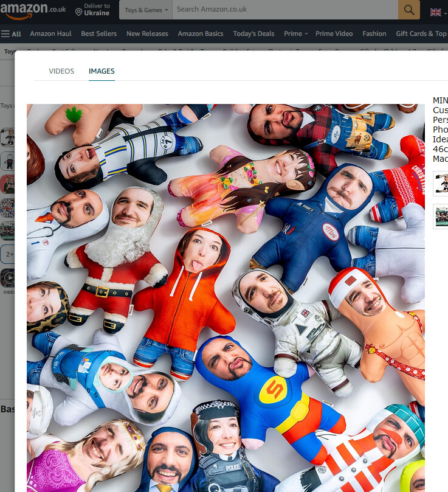Click the magnifying glass search button
Image resolution: width=448 pixels, height=492 pixels.
click(408, 10)
